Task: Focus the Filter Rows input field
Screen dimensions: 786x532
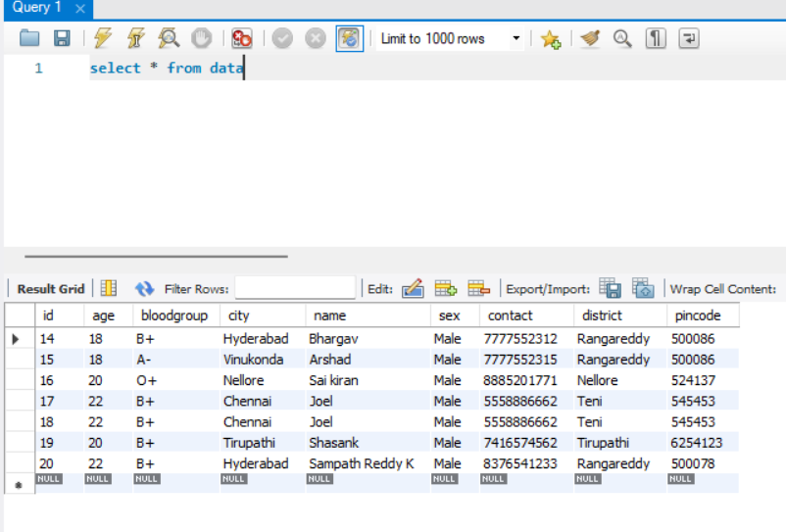Action: pos(295,288)
